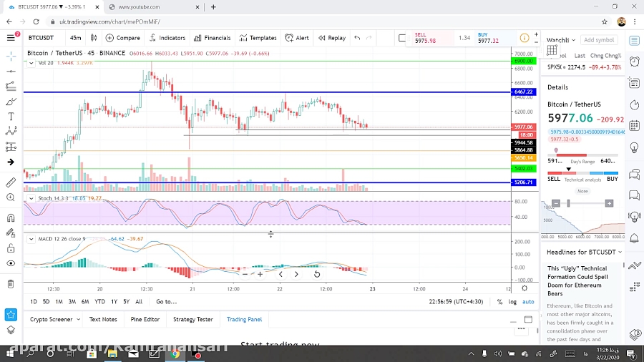Click the BUY 5977.32 order button
Screen dimensions: 644x362
(x=495, y=38)
